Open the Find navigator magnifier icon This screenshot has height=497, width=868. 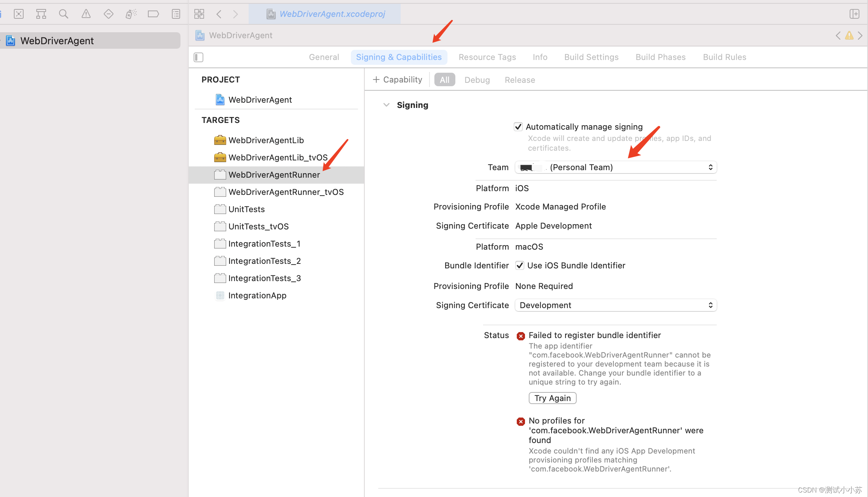coord(63,14)
